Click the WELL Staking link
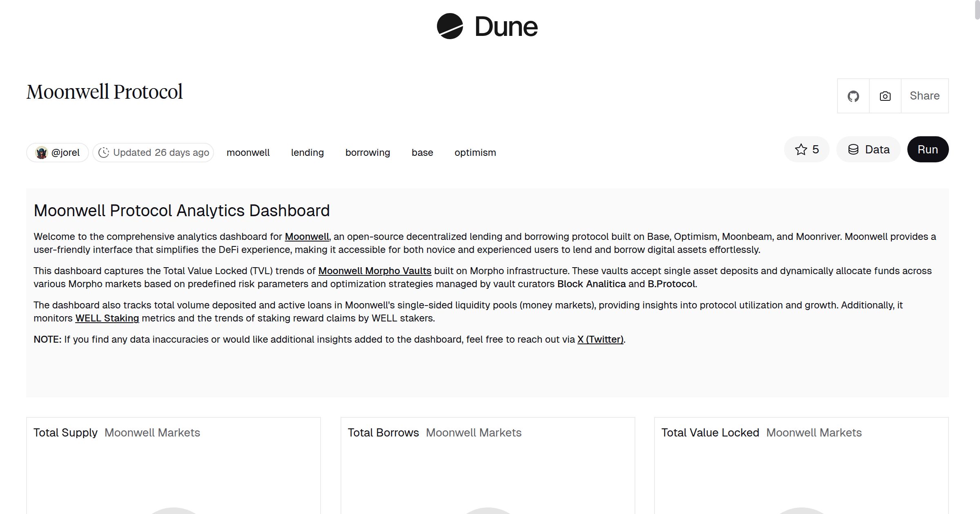This screenshot has width=980, height=514. point(107,318)
